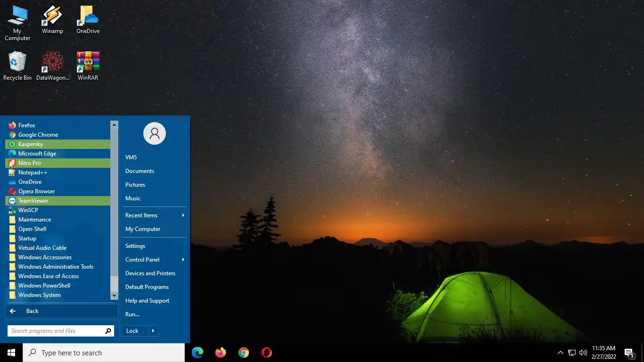
Task: Expand the Windows Ease of Access folder
Action: [x=58, y=276]
